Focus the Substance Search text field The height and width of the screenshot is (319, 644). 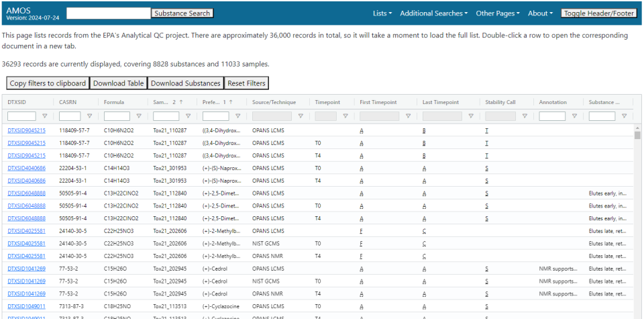coord(109,13)
